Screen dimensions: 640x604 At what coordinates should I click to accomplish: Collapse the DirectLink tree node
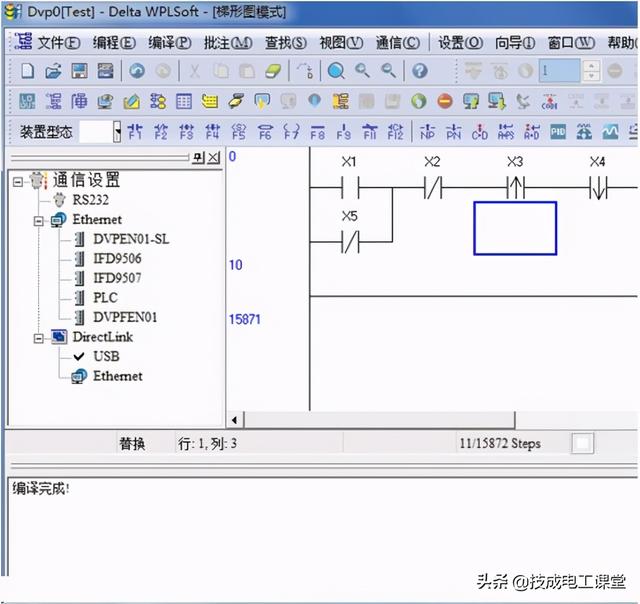click(38, 338)
